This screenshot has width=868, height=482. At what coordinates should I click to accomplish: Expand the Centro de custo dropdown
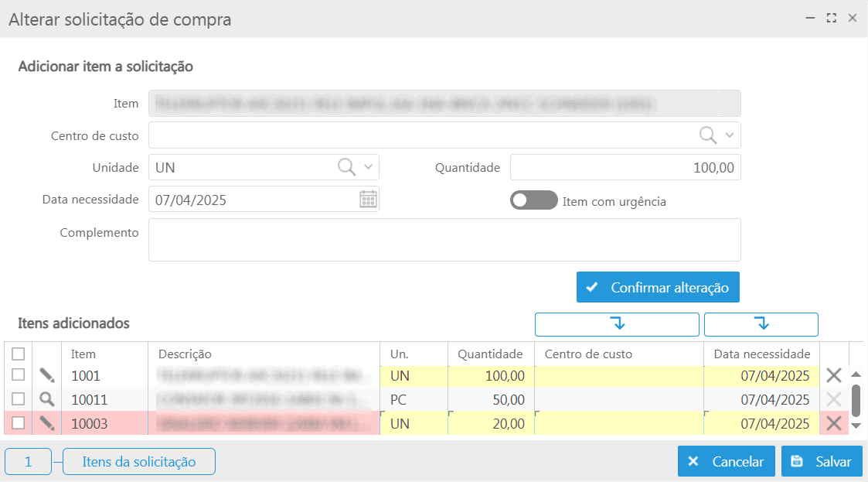(730, 135)
